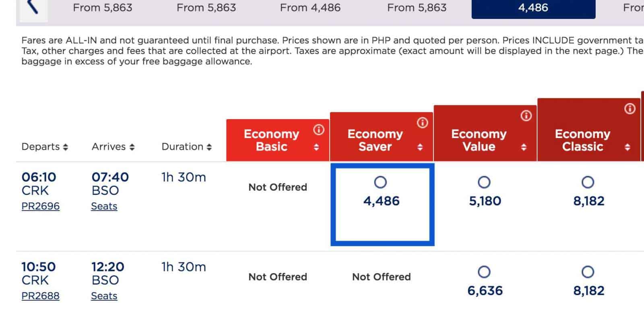Pick 8,182 Economy Classic fare for PR2696
Image resolution: width=644 pixels, height=322 pixels.
coord(588,182)
